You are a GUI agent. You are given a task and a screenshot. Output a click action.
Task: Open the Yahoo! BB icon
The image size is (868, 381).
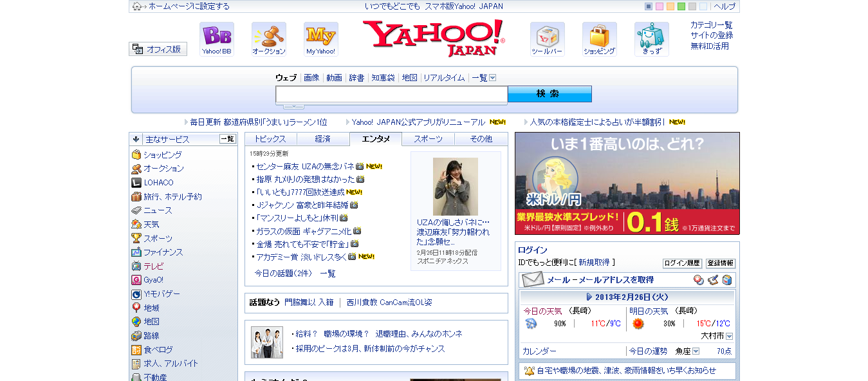point(216,39)
